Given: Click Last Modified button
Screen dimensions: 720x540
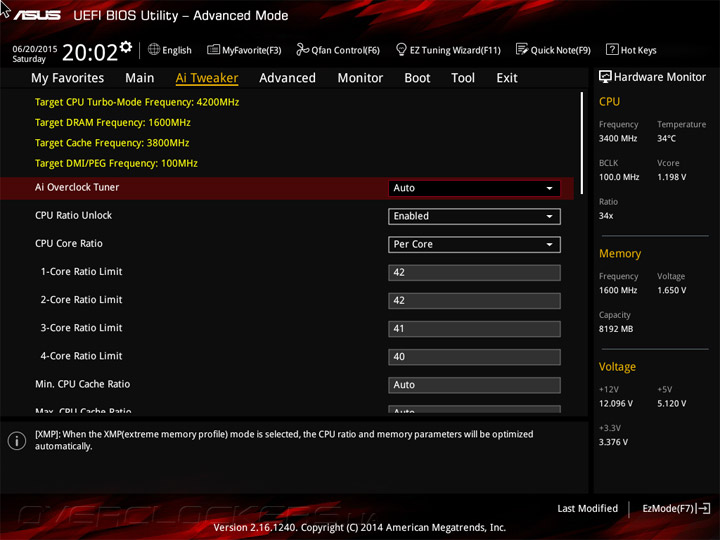Looking at the screenshot, I should [587, 508].
